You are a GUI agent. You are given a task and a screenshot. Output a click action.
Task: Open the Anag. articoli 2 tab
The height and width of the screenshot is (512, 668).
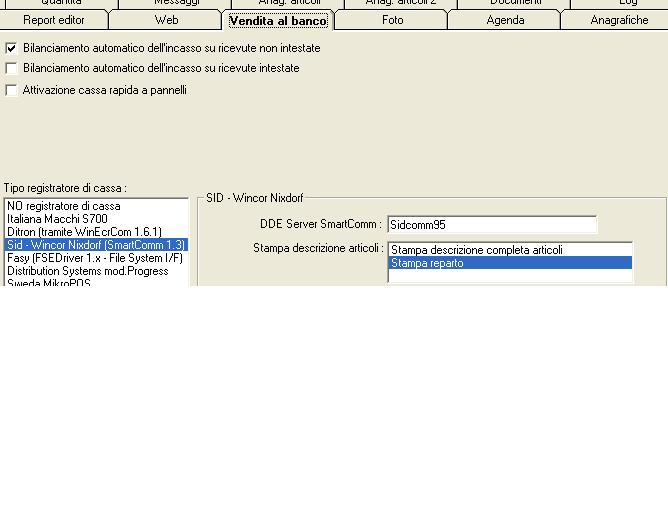(x=401, y=3)
